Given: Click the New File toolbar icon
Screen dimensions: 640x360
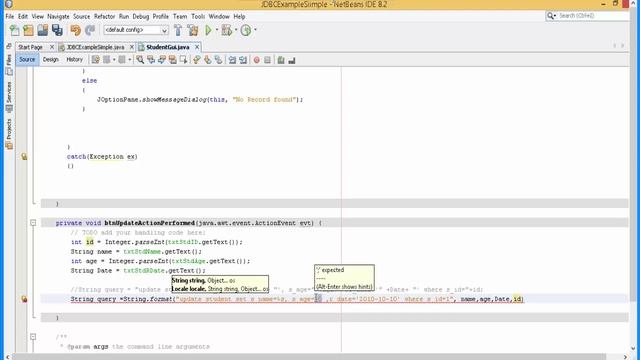Looking at the screenshot, I should 14,30.
